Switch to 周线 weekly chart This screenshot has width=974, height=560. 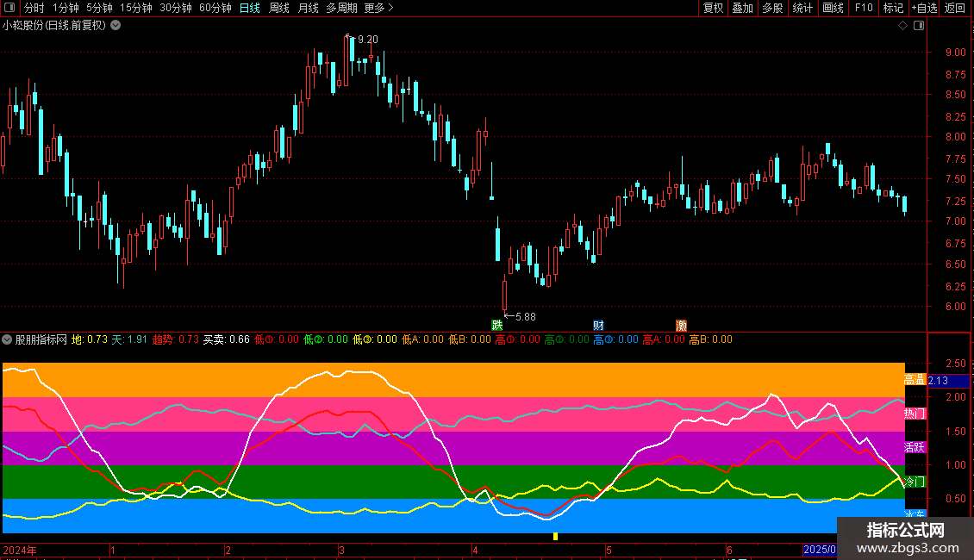(x=279, y=8)
